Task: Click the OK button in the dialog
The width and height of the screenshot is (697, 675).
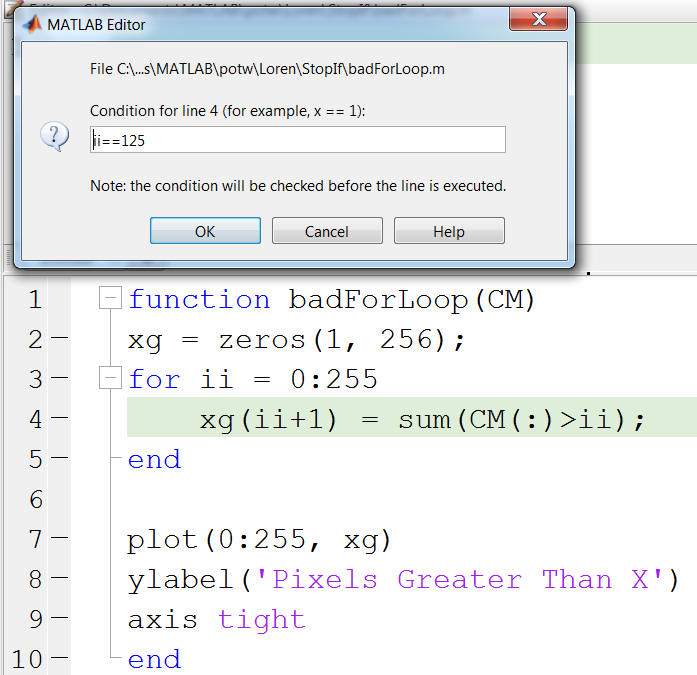Action: click(205, 231)
